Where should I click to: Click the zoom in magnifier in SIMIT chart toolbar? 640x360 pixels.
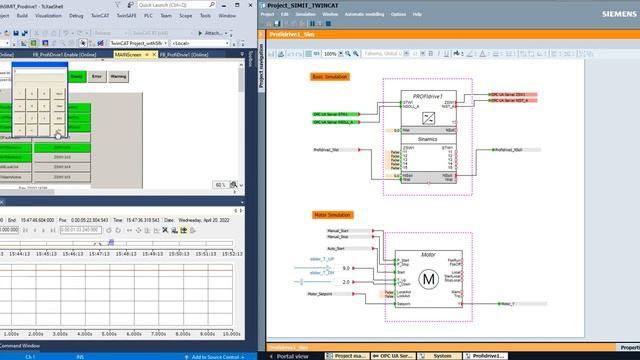pos(348,53)
